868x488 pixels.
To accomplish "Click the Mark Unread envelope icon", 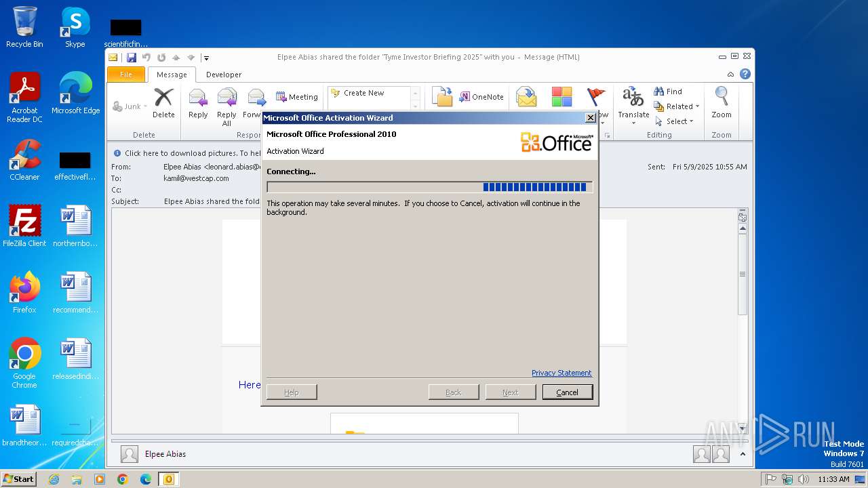I will click(526, 97).
